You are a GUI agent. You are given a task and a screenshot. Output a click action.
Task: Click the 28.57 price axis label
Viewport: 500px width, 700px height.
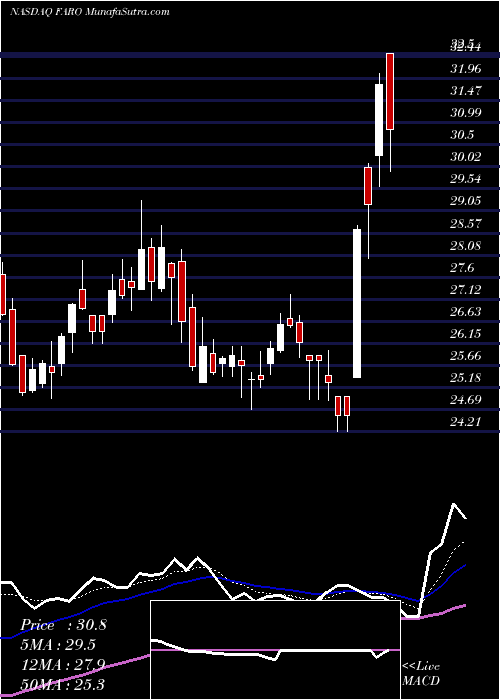click(466, 223)
